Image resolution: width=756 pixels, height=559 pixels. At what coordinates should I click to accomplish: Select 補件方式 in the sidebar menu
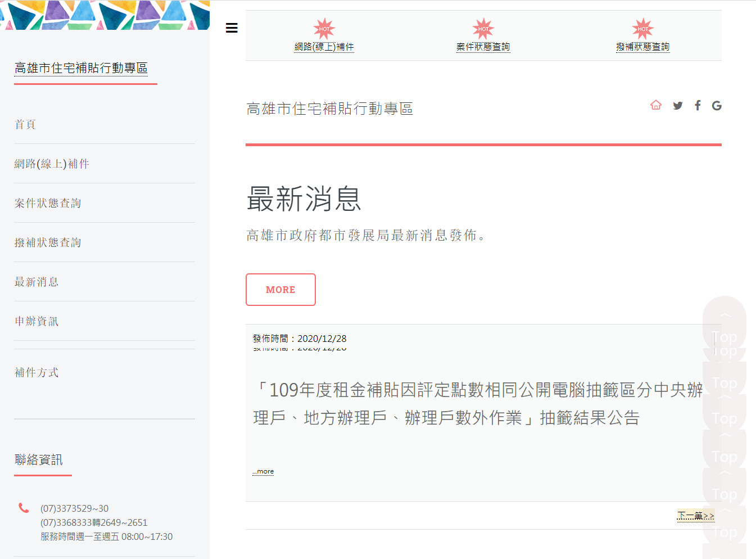[37, 372]
